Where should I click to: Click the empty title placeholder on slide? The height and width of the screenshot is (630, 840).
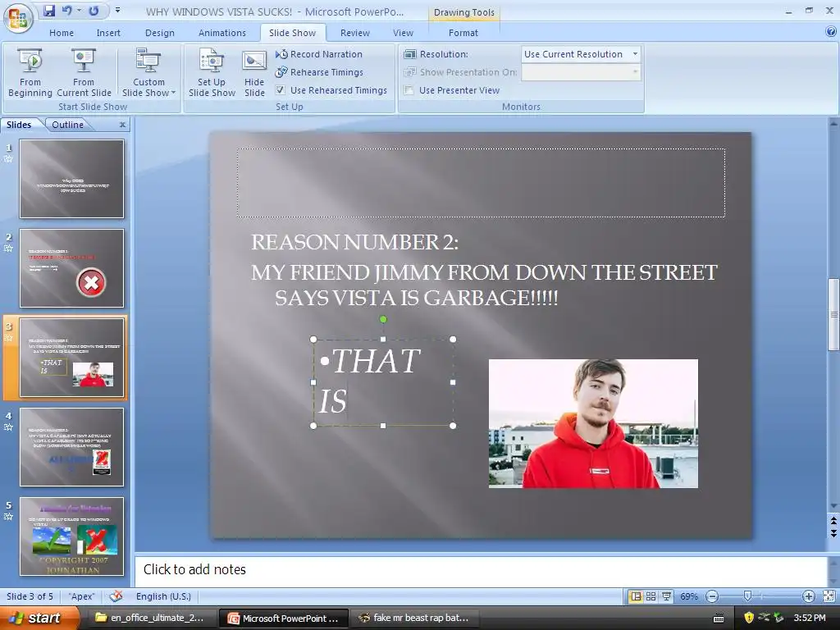(481, 183)
